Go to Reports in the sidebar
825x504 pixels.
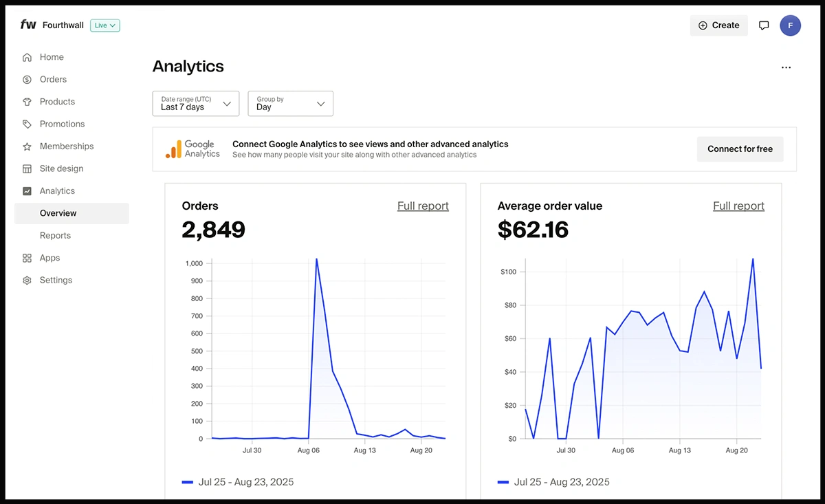[x=55, y=236]
